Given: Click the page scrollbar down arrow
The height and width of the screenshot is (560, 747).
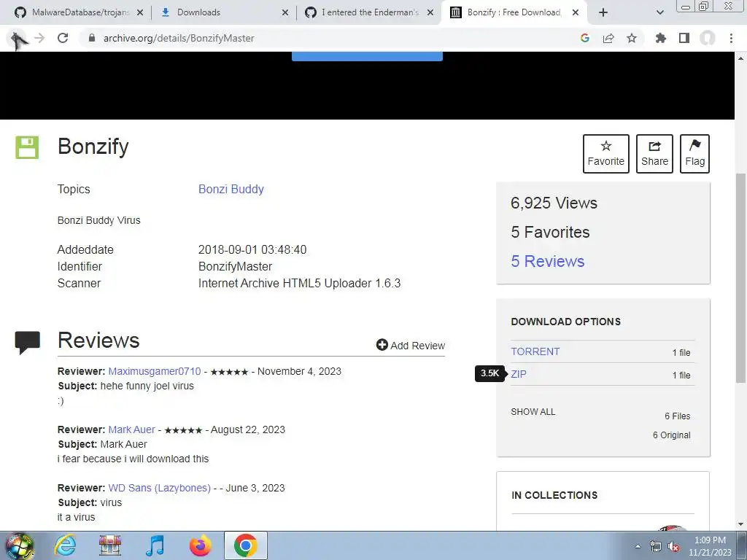Looking at the screenshot, I should [x=741, y=524].
